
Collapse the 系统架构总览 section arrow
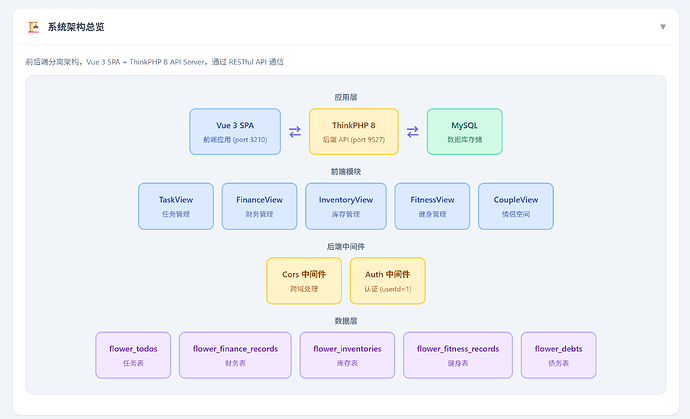click(x=663, y=27)
